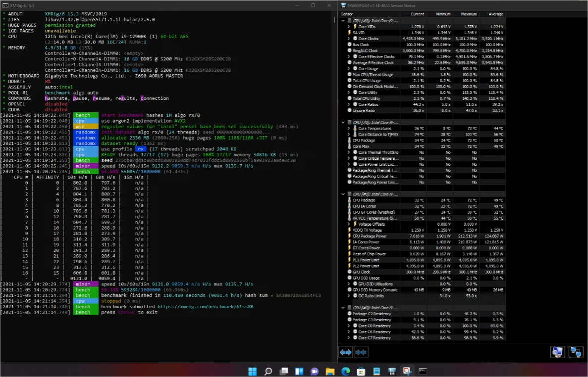Click the Average column header
Screen dimensions: 588x377
(x=491, y=14)
